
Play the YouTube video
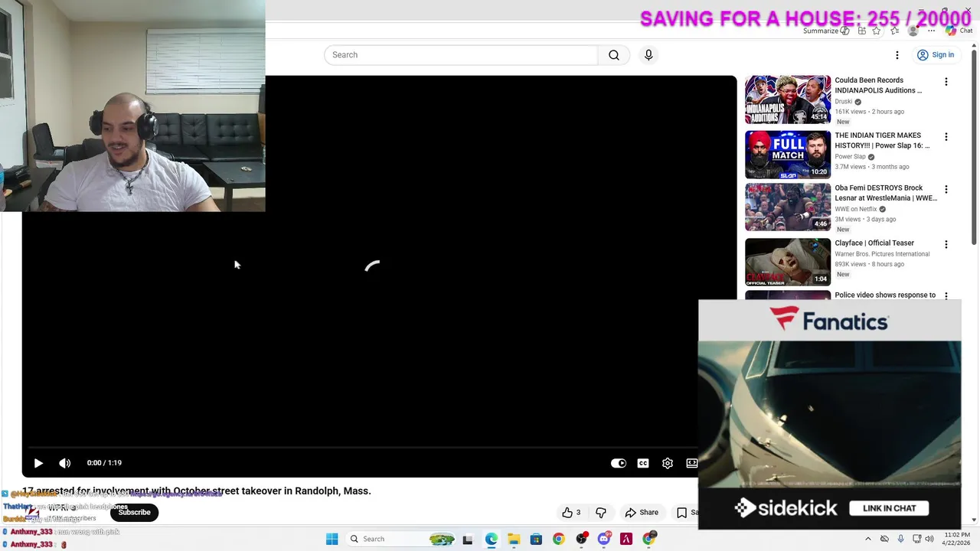38,463
